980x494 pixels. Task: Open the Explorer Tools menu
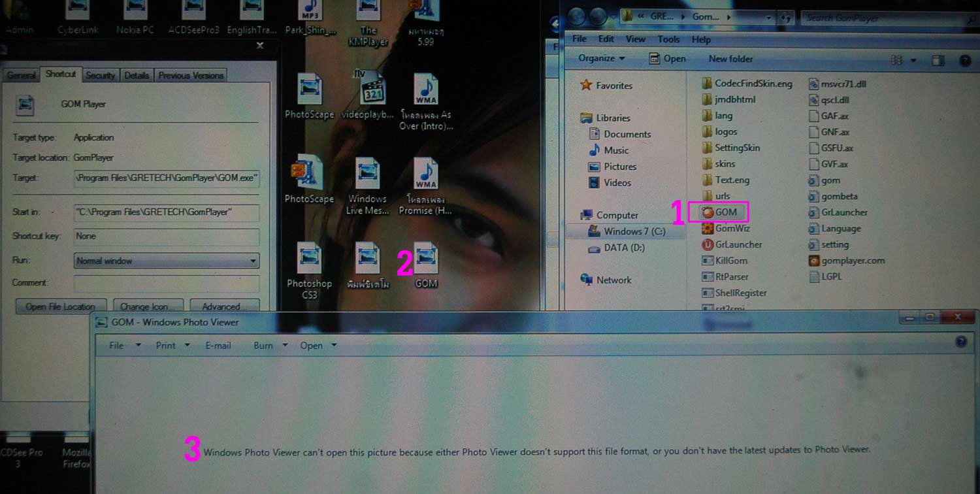(668, 39)
